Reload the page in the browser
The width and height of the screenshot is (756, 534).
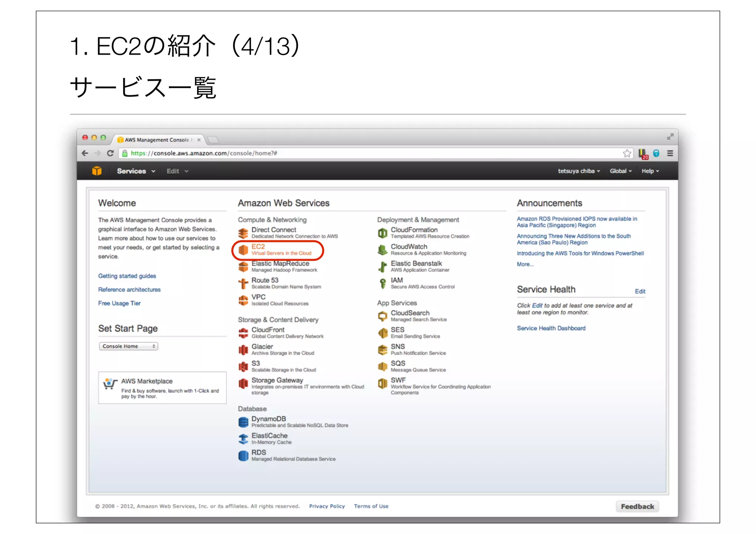click(110, 153)
